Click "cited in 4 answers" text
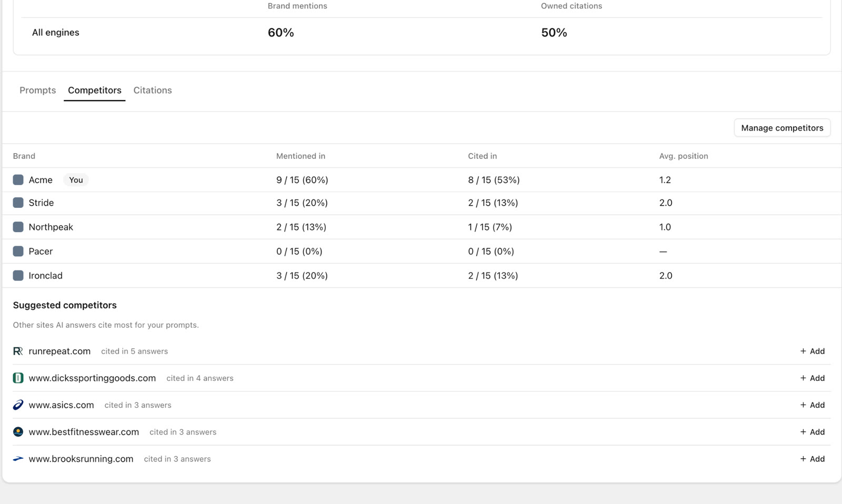 pos(200,378)
